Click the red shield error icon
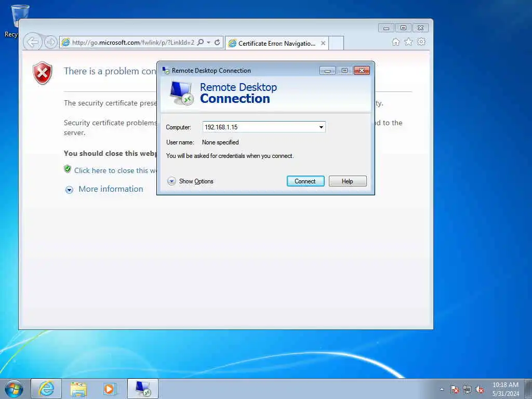The image size is (532, 399). click(x=43, y=73)
